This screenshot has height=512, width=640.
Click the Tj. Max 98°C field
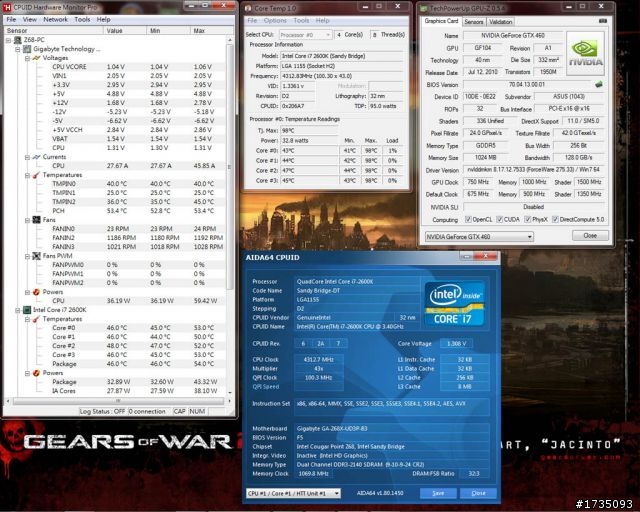(309, 131)
